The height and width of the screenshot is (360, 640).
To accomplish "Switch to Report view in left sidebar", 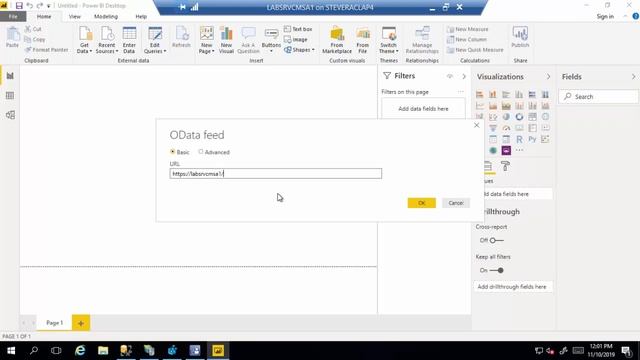I will click(10, 76).
